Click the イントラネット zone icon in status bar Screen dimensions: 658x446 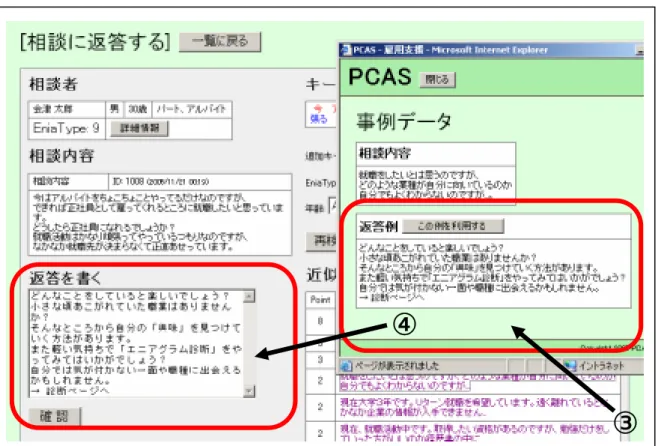coord(570,366)
